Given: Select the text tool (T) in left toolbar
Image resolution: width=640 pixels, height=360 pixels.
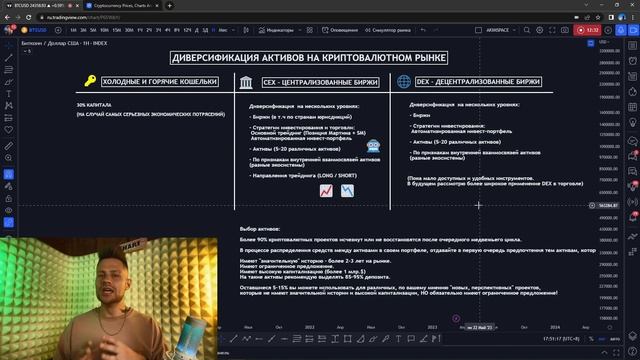Looking at the screenshot, I should click(x=9, y=94).
